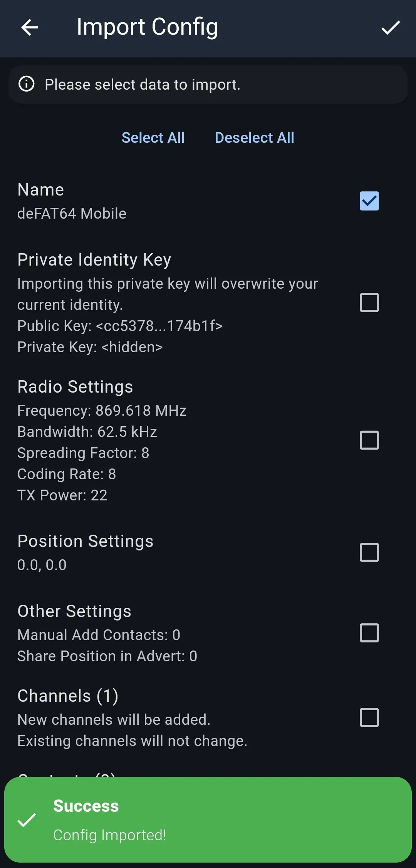The image size is (416, 868).
Task: Enable the Other Settings checkbox
Action: pyautogui.click(x=369, y=633)
